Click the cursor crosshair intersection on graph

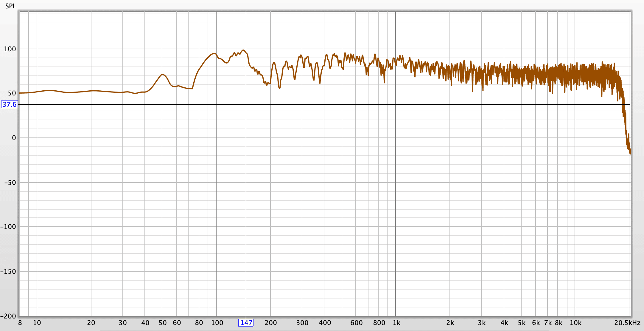point(246,104)
